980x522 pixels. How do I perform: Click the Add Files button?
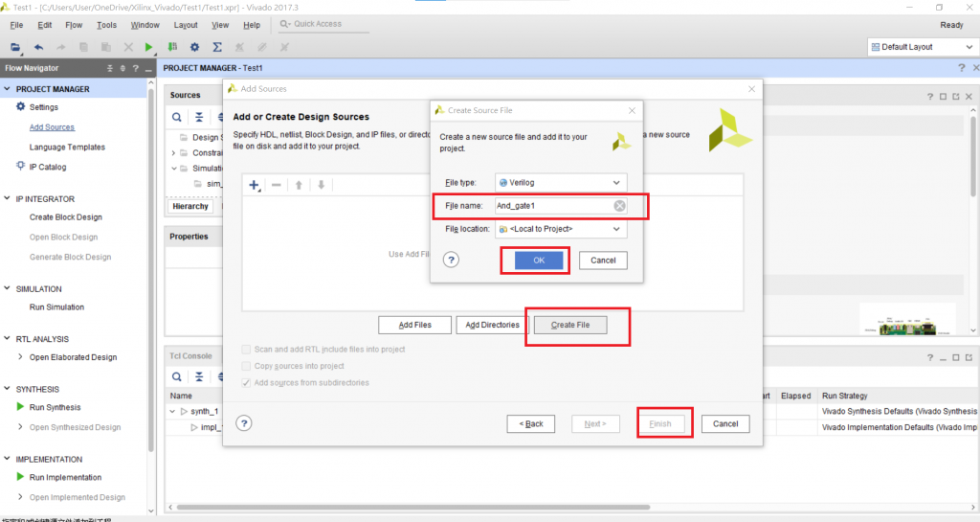[x=415, y=325]
